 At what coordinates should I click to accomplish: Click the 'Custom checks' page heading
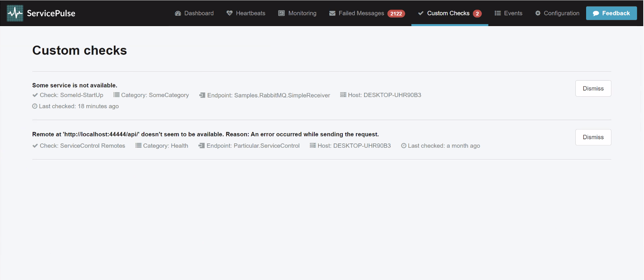[x=79, y=50]
